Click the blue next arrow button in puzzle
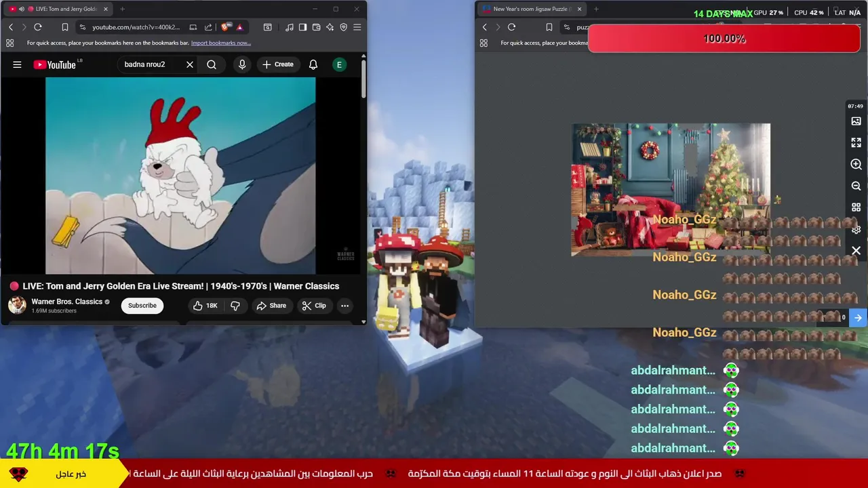868x488 pixels. tap(858, 317)
